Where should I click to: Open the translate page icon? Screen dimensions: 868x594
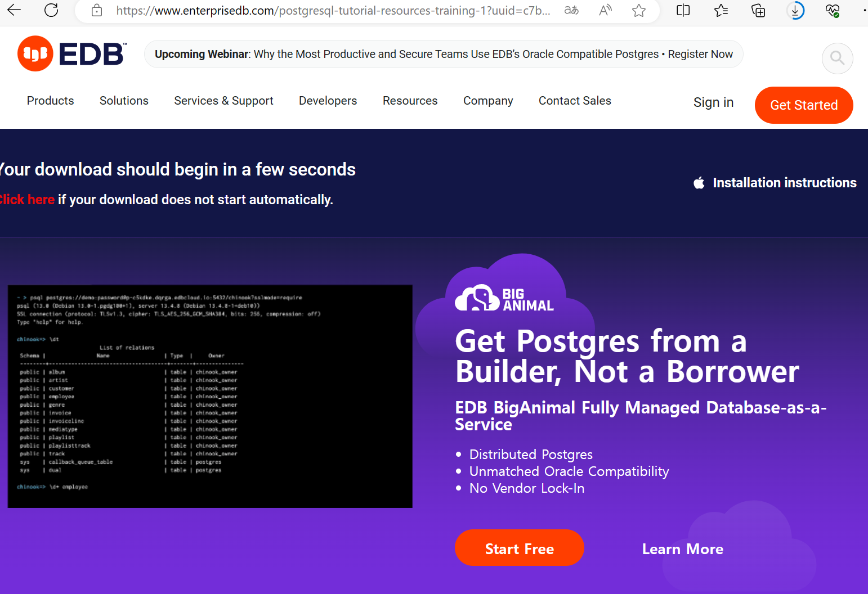coord(571,10)
